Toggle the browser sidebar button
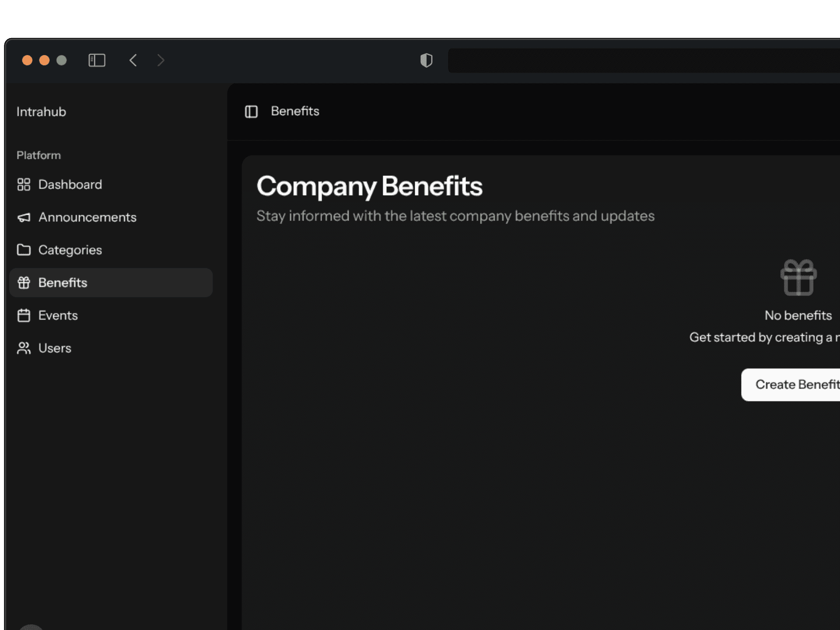This screenshot has width=840, height=630. point(97,60)
